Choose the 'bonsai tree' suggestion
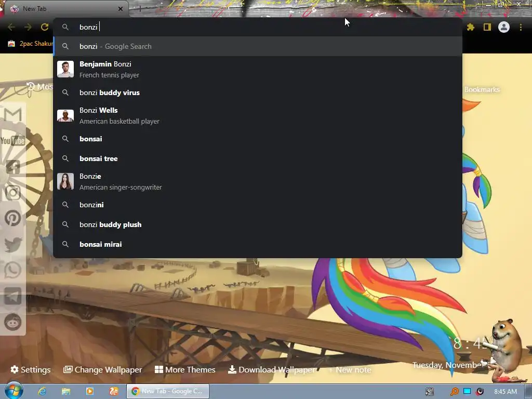532x399 pixels. click(x=258, y=158)
